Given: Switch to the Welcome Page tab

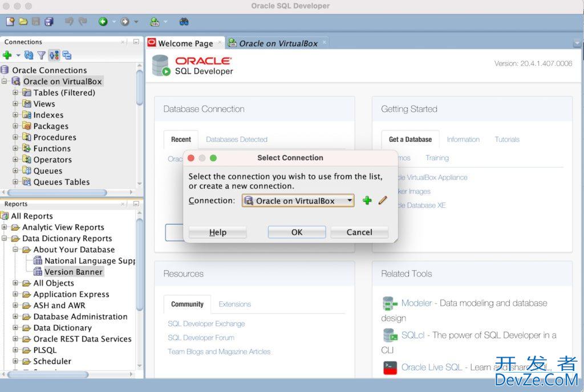Looking at the screenshot, I should (185, 43).
